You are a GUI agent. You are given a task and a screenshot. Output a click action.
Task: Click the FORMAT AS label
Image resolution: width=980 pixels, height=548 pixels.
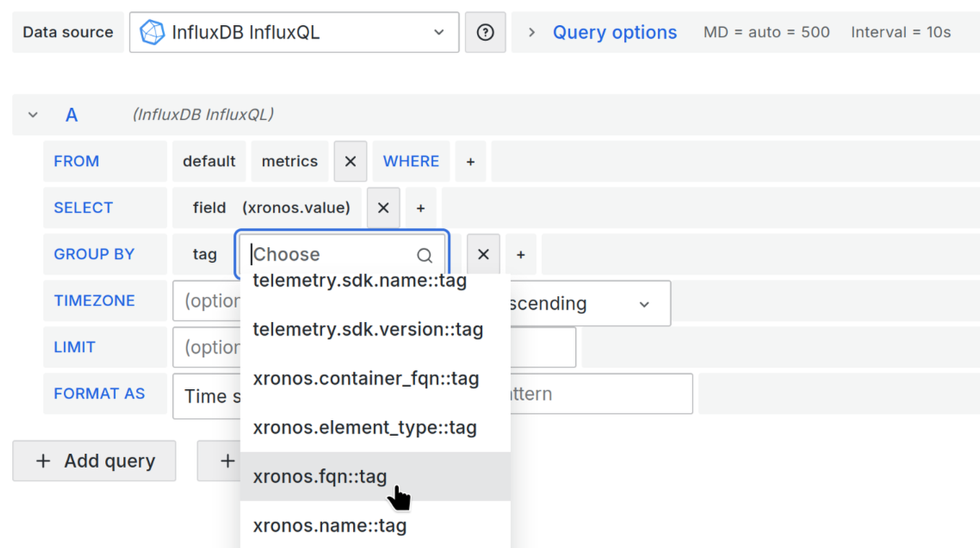[x=99, y=394]
